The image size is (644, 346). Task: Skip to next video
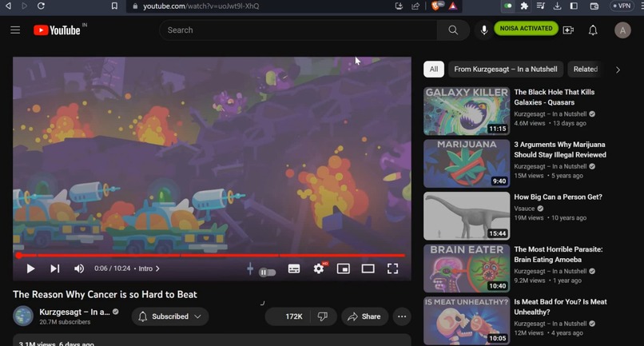[x=54, y=268]
